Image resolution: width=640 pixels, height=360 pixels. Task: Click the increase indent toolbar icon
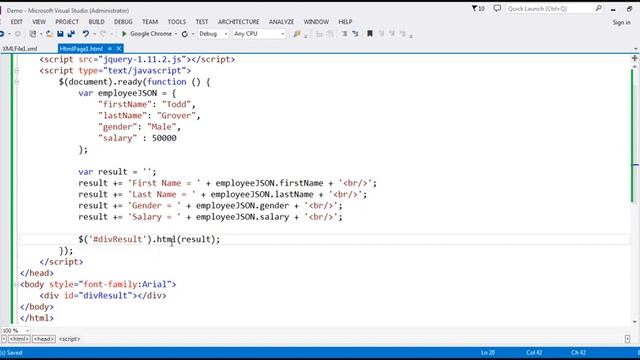(356, 34)
